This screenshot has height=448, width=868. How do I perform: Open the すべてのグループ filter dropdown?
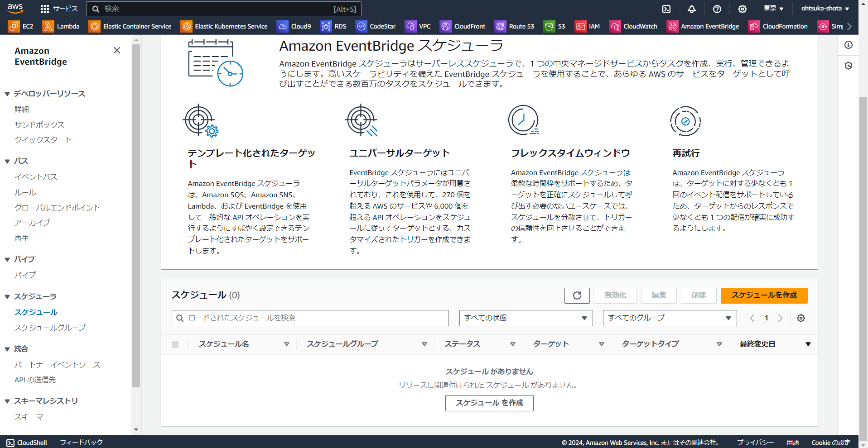coord(670,318)
